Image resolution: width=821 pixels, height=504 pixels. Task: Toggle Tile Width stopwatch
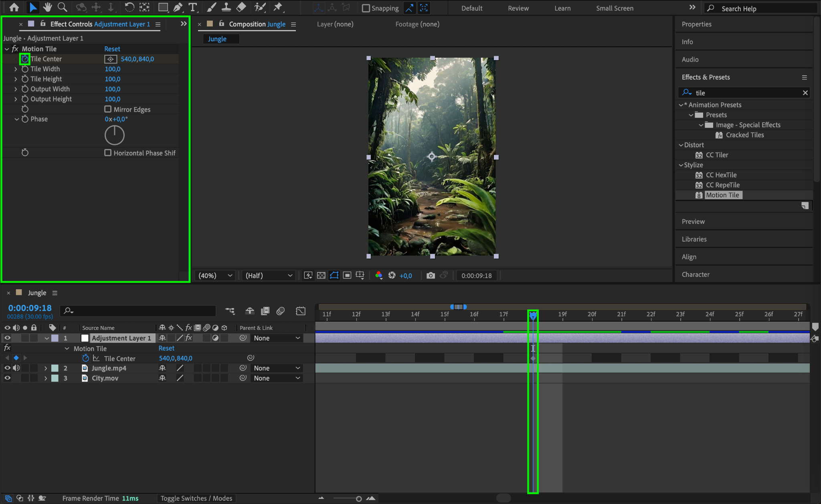pyautogui.click(x=25, y=69)
